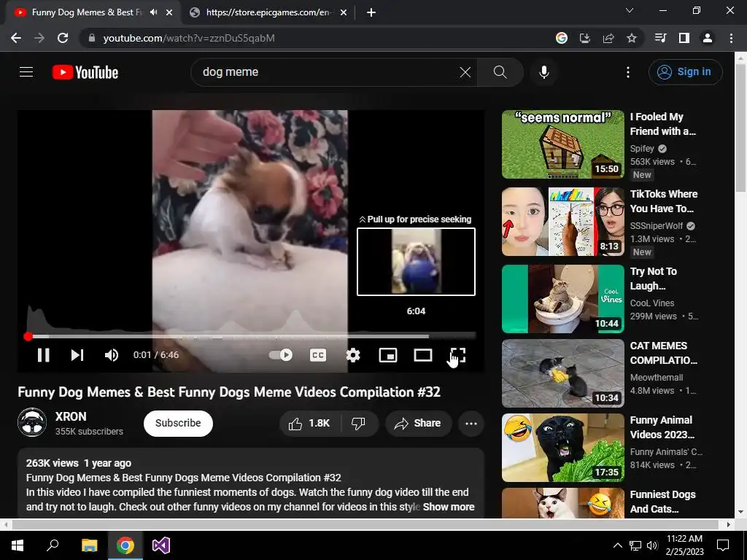Open Visual Studio from taskbar
This screenshot has width=747, height=560.
tap(161, 545)
